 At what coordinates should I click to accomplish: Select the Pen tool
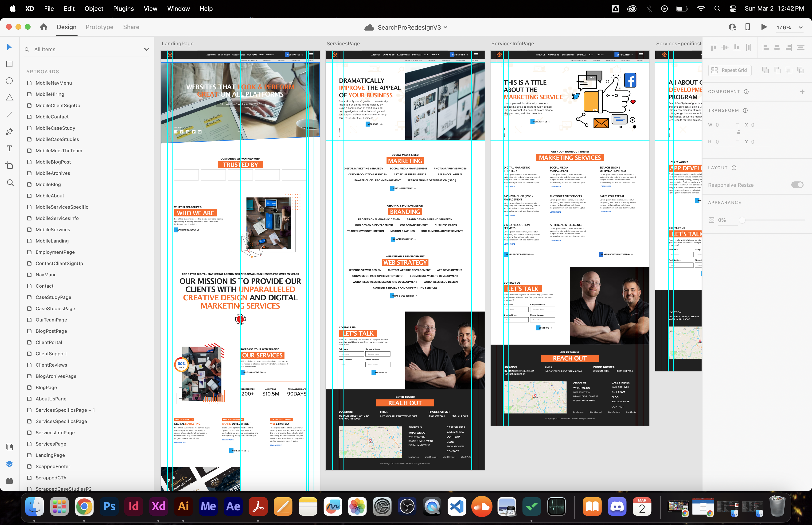coord(10,132)
